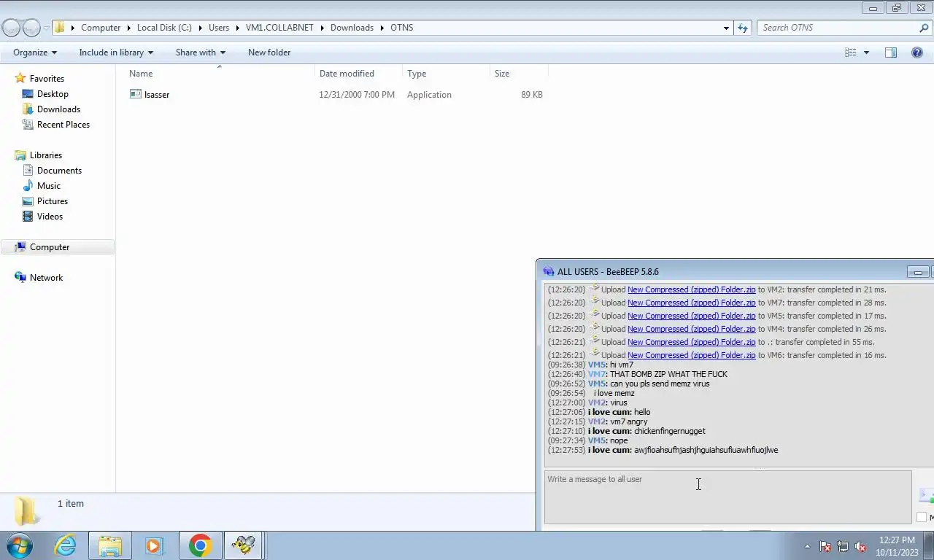Sort files by Type column
Screen dimensions: 934x560
click(x=446, y=74)
